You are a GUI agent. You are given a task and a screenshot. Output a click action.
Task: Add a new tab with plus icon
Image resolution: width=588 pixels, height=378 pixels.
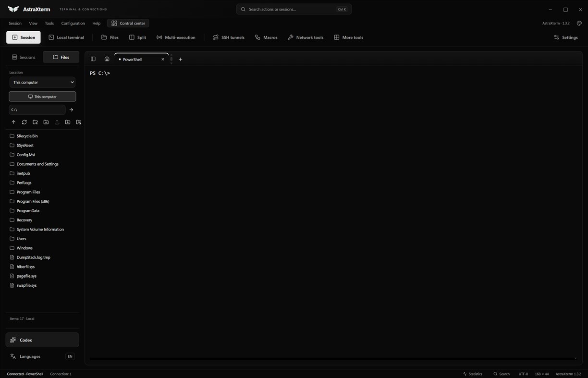[181, 59]
